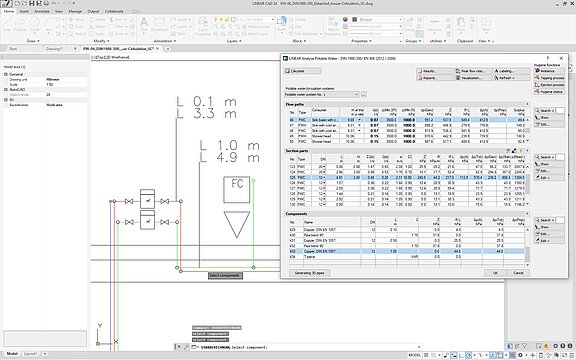Open the Tapping process hygiene function
This screenshot has height=360, width=576.
(549, 78)
